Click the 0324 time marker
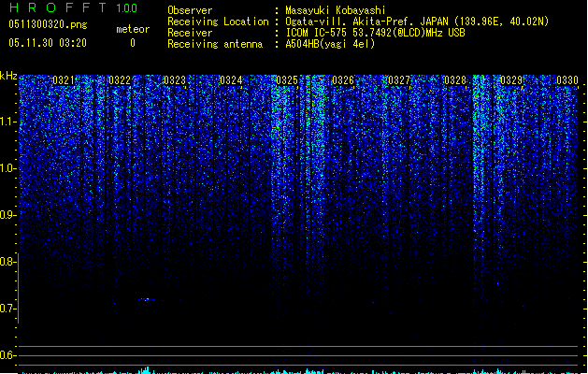 pyautogui.click(x=231, y=80)
